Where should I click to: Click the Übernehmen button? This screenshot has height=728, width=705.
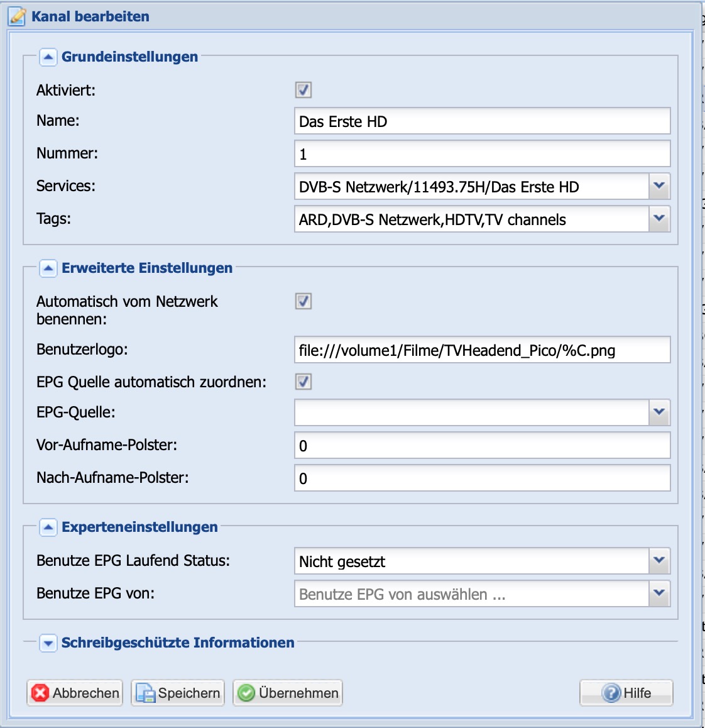coord(288,693)
